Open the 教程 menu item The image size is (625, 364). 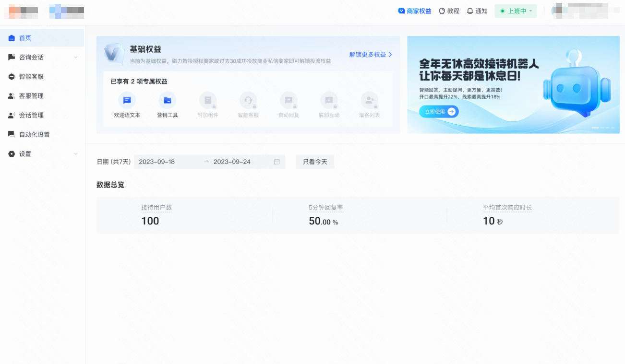[449, 11]
